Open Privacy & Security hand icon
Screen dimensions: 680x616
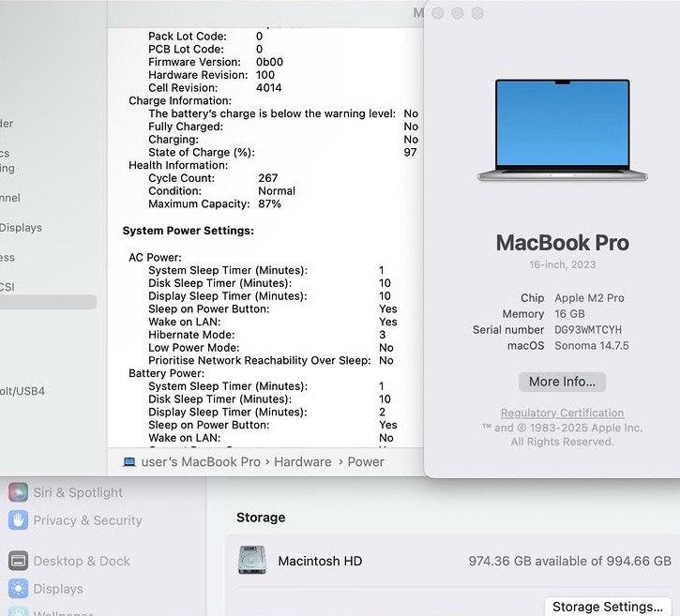point(18,520)
